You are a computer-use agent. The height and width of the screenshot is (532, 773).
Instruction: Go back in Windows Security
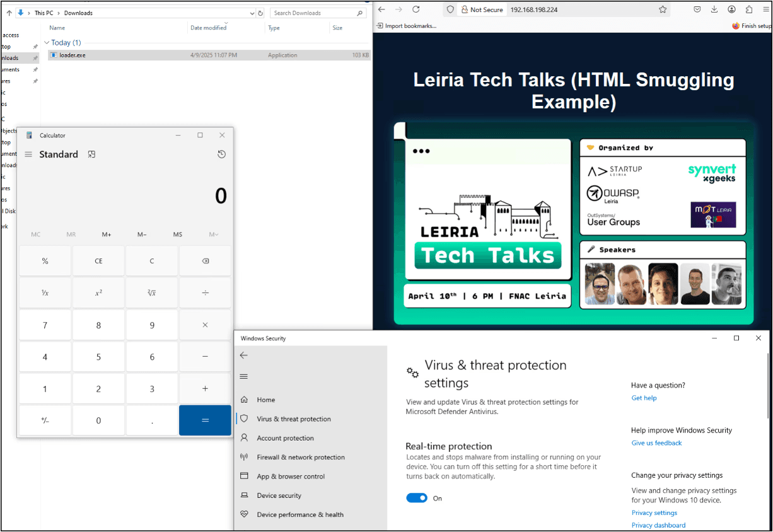244,356
